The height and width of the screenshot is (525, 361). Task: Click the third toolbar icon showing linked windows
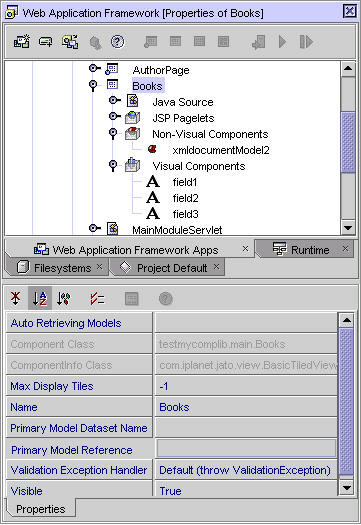coord(70,42)
